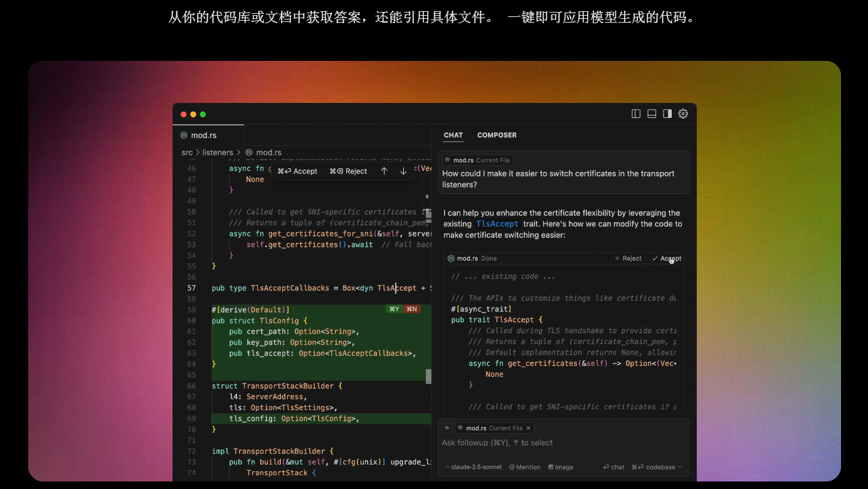Switch to the COMPOSER tab
The height and width of the screenshot is (489, 868).
497,135
